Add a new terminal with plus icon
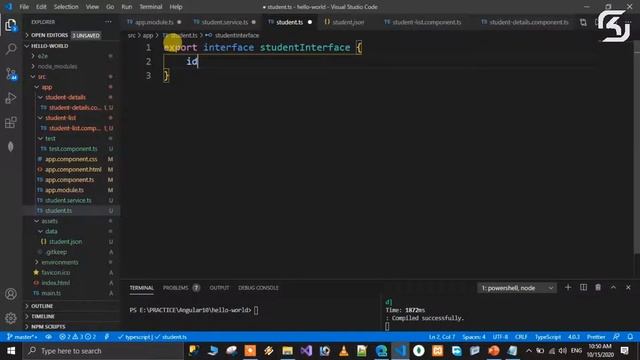640x360 pixels. tap(568, 288)
